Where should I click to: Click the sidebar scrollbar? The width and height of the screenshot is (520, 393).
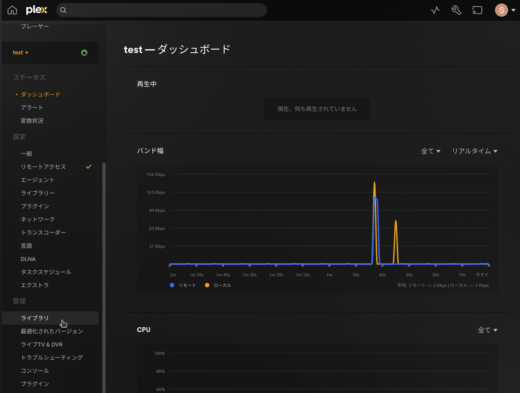pyautogui.click(x=104, y=277)
